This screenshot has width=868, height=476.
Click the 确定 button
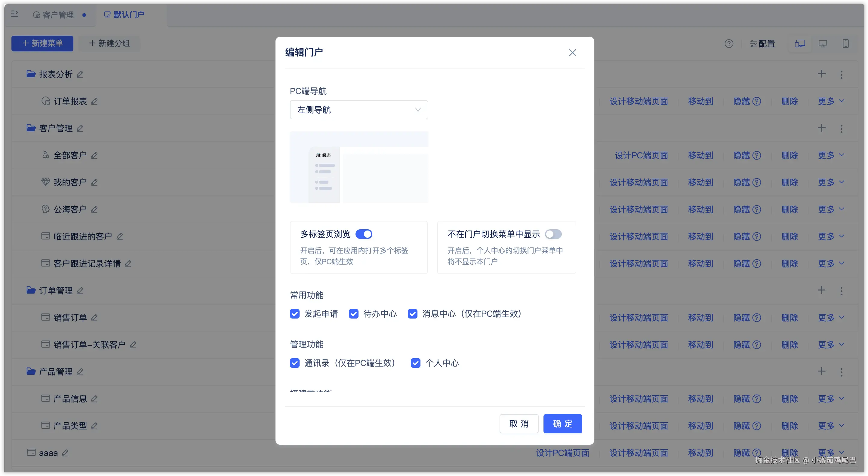tap(562, 423)
